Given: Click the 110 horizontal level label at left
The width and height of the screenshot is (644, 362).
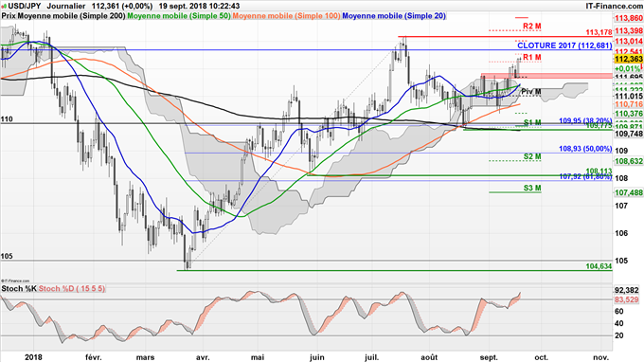Looking at the screenshot, I should pos(7,119).
